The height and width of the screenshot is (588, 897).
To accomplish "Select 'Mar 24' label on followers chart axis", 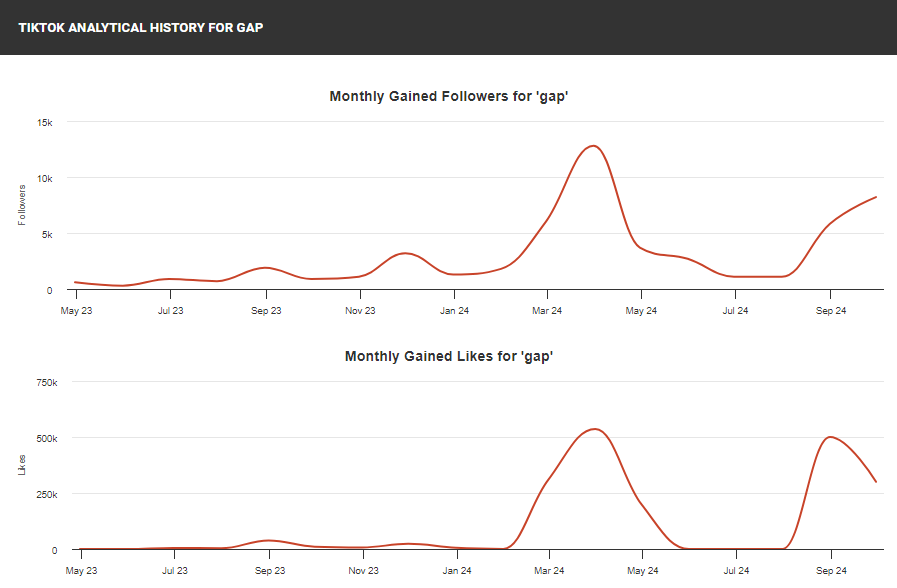I will tap(547, 311).
